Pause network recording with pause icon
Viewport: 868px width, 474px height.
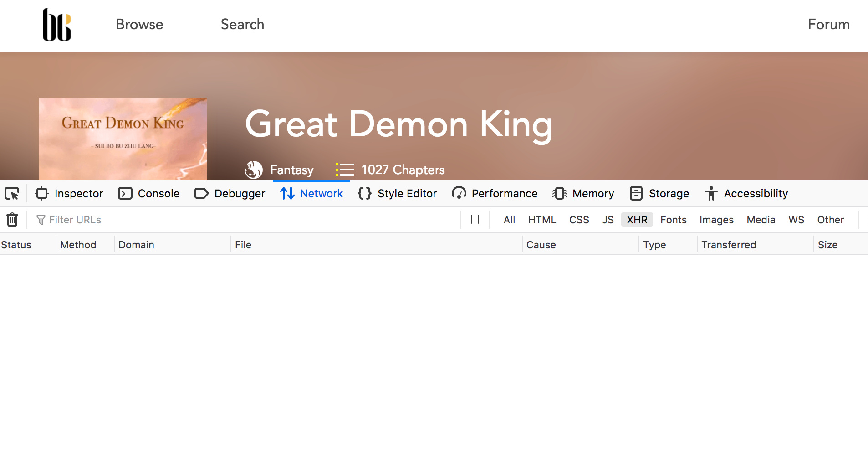(475, 220)
